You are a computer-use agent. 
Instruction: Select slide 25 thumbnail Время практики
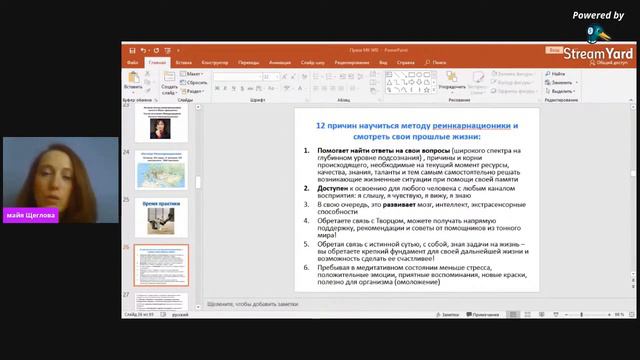161,218
